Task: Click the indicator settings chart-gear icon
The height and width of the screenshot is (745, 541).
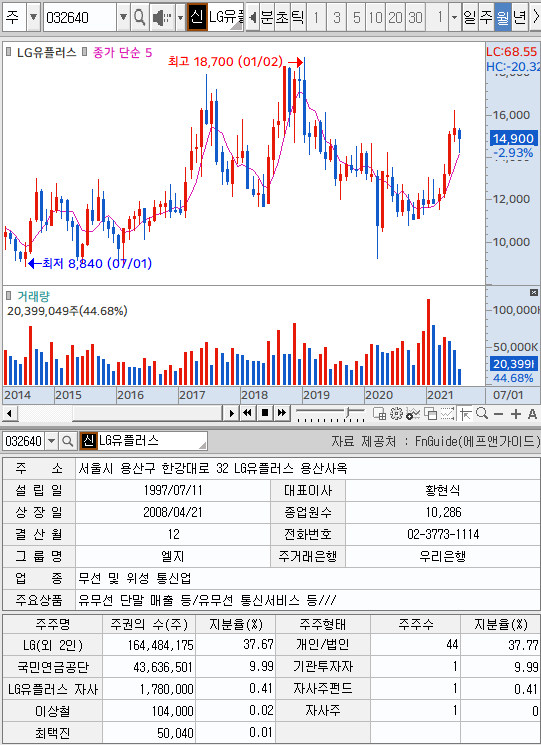Action: (413, 413)
